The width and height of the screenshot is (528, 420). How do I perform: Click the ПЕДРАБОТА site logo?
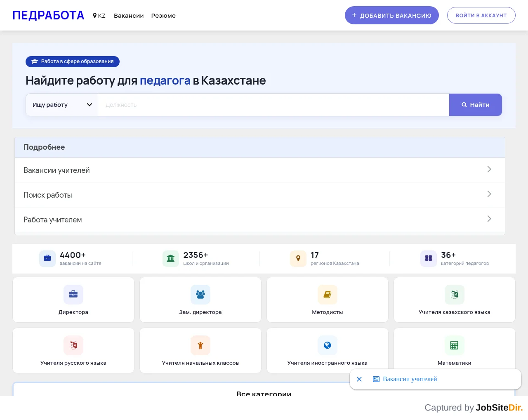[48, 15]
